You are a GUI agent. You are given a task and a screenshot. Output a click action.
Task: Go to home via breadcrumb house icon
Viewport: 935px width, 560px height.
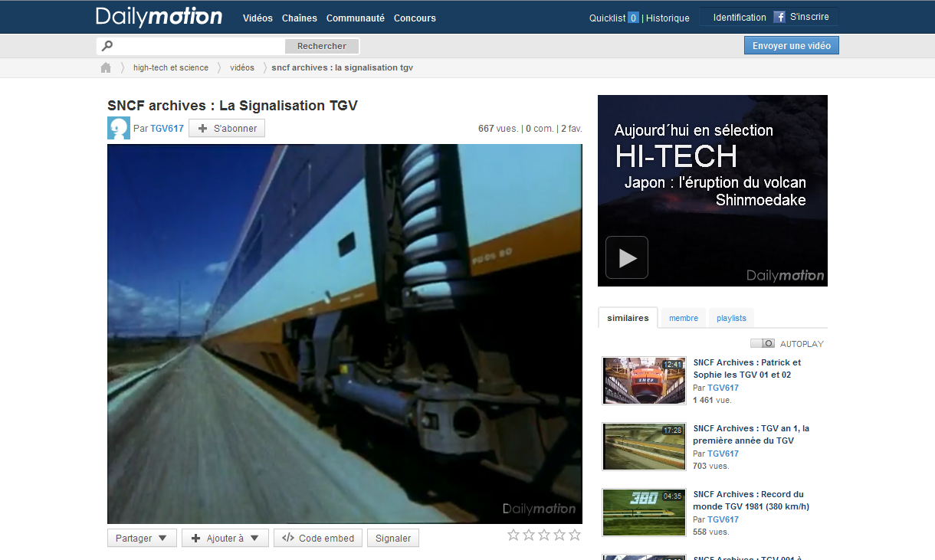(106, 67)
